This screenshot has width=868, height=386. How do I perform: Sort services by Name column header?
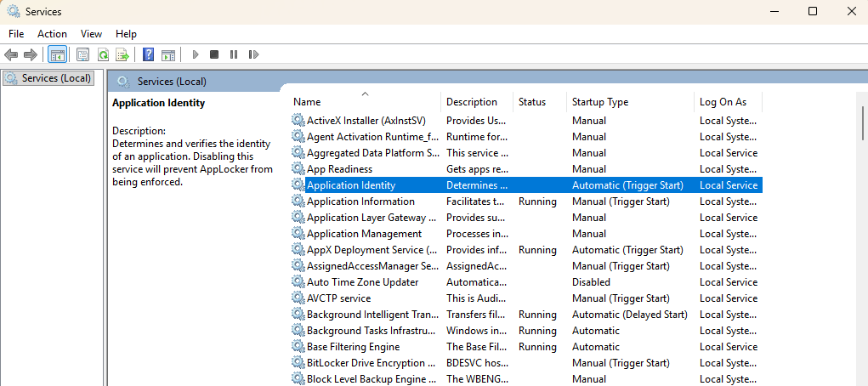(x=307, y=102)
